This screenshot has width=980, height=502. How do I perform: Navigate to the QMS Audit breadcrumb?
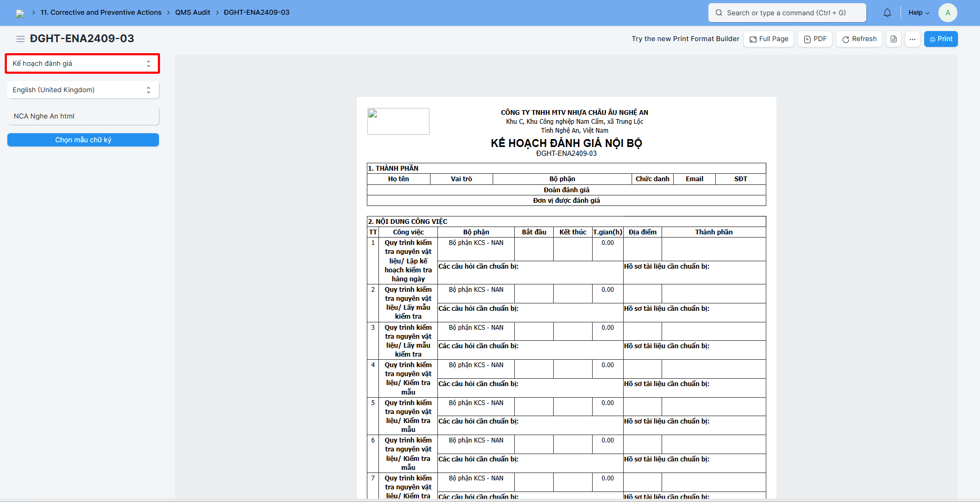[x=193, y=13]
